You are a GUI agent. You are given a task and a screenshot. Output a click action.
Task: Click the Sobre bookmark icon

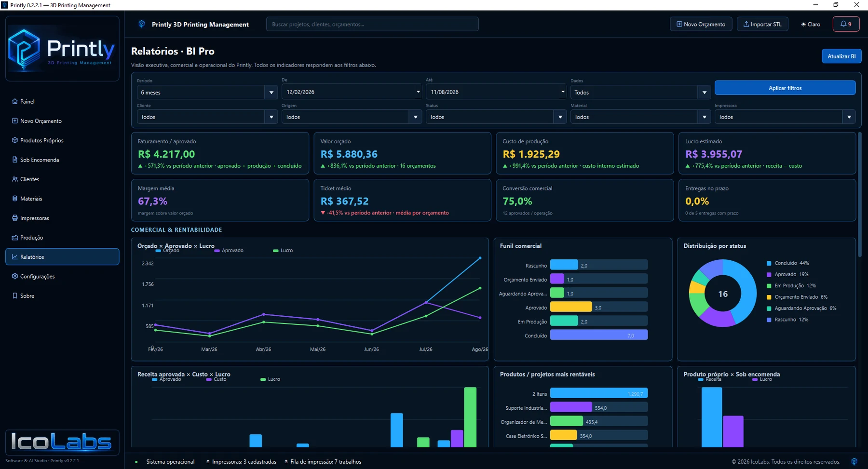(15, 295)
